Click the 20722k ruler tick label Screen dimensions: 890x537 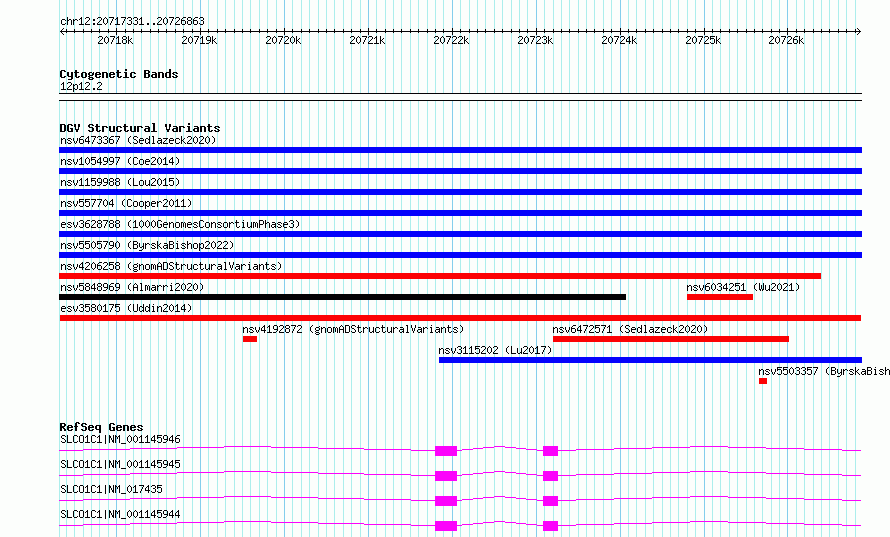(451, 41)
